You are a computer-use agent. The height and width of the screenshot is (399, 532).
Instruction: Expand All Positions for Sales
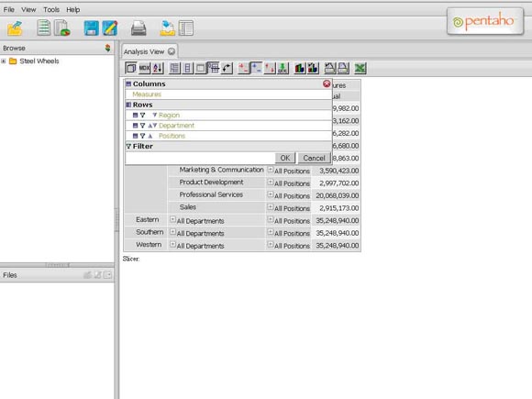click(x=270, y=207)
